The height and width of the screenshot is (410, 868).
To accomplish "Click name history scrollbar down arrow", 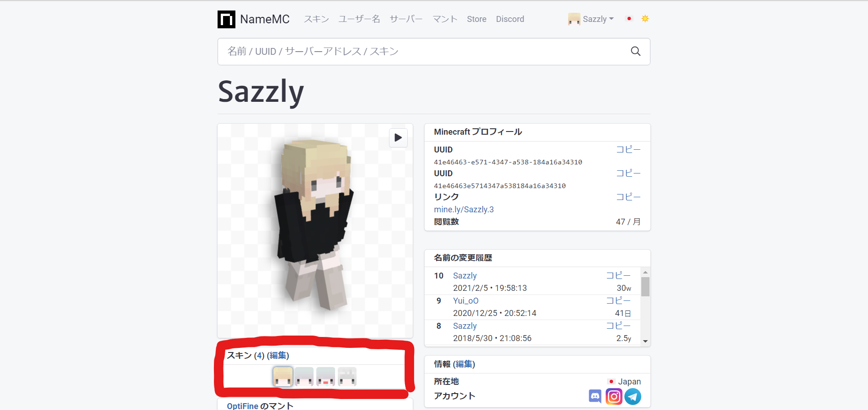I will 645,341.
